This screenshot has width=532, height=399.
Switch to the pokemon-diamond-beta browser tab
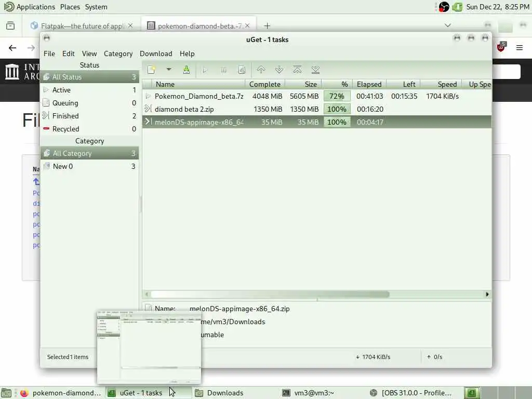coord(198,26)
